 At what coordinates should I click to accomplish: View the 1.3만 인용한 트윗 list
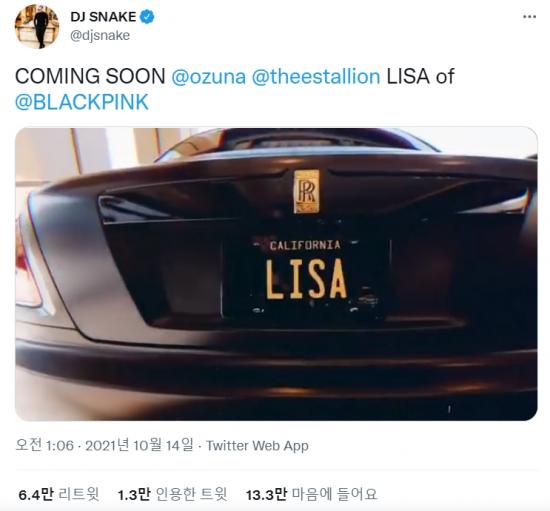[172, 495]
